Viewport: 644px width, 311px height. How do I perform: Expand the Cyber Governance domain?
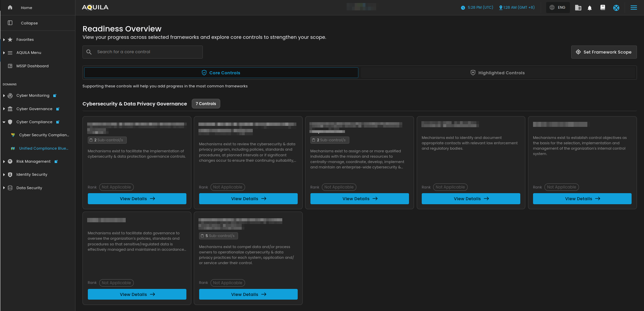[x=4, y=109]
